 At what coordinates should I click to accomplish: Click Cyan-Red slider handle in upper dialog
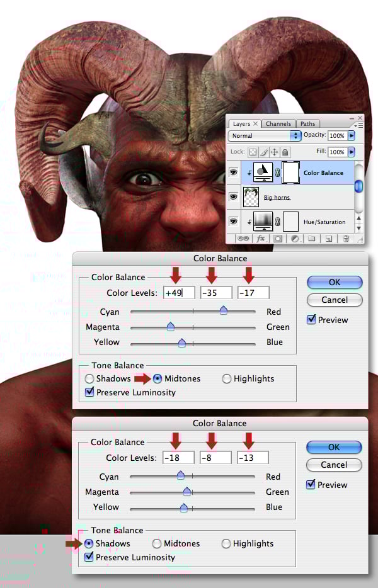coord(224,310)
